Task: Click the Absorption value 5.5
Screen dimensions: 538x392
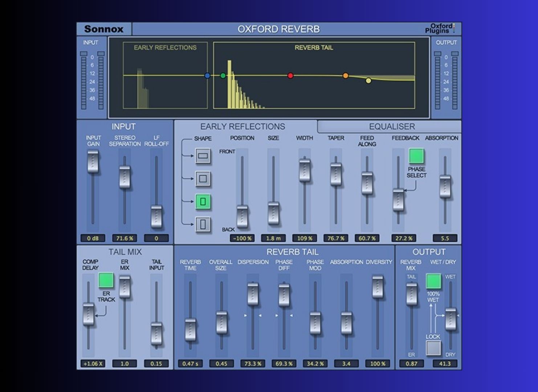Action: (x=445, y=238)
